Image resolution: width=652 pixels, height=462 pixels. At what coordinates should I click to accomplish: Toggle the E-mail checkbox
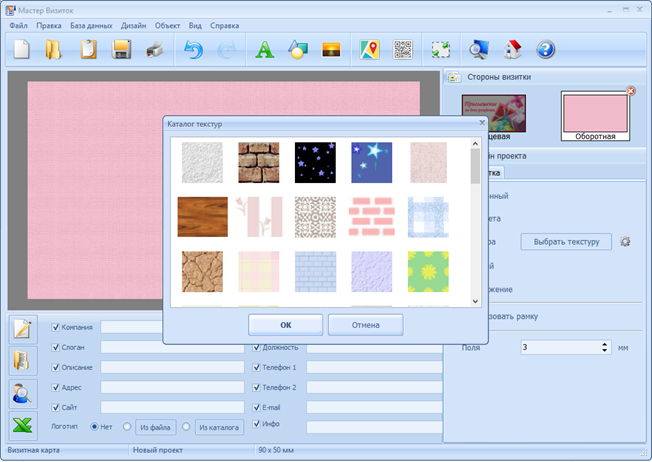tap(257, 407)
